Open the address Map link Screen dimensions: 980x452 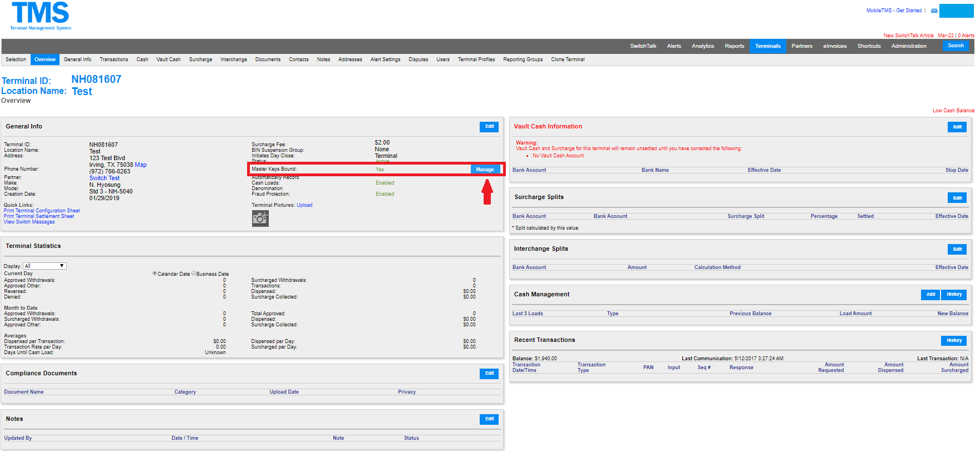pyautogui.click(x=141, y=165)
